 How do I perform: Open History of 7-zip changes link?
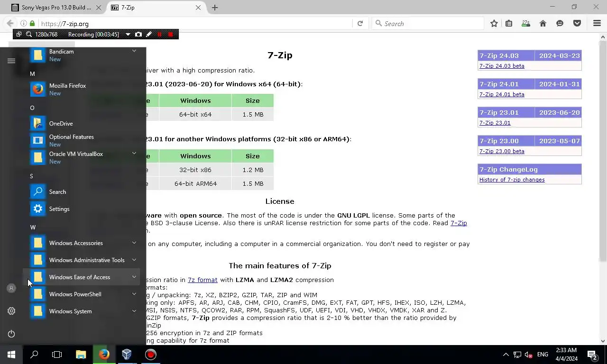pyautogui.click(x=512, y=180)
